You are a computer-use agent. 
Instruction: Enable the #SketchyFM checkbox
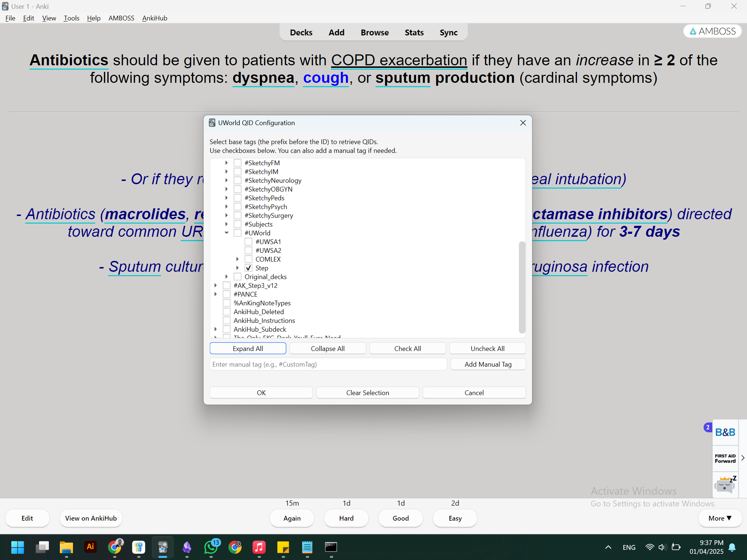237,163
